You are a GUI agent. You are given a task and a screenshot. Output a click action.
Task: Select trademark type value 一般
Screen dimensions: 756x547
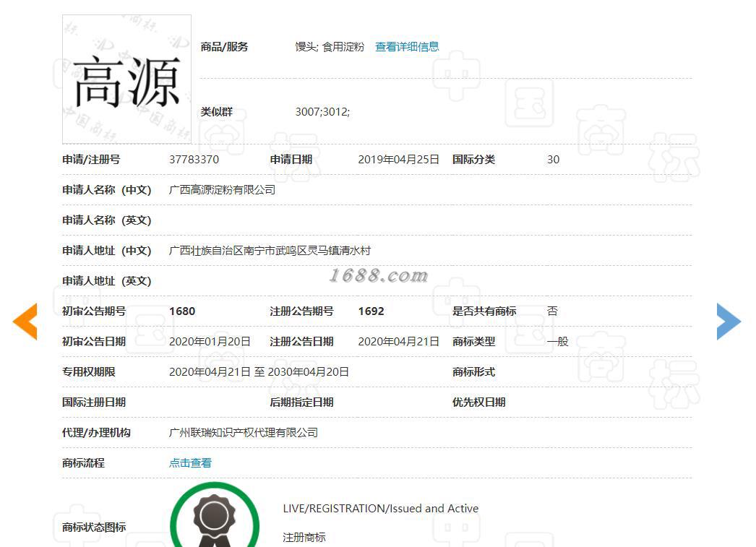pyautogui.click(x=558, y=342)
